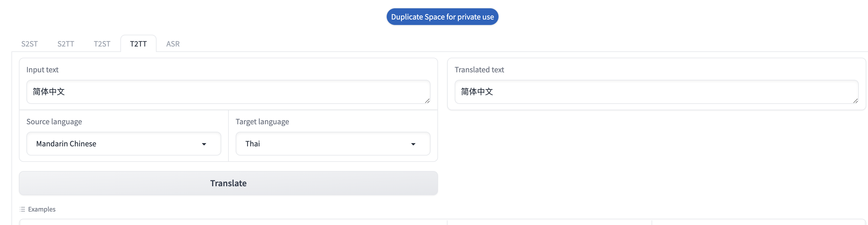Click the Examples heading text
The height and width of the screenshot is (225, 868).
[42, 209]
